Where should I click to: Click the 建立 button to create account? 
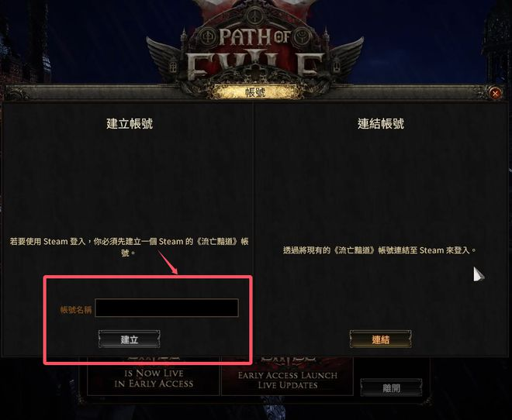tap(130, 339)
